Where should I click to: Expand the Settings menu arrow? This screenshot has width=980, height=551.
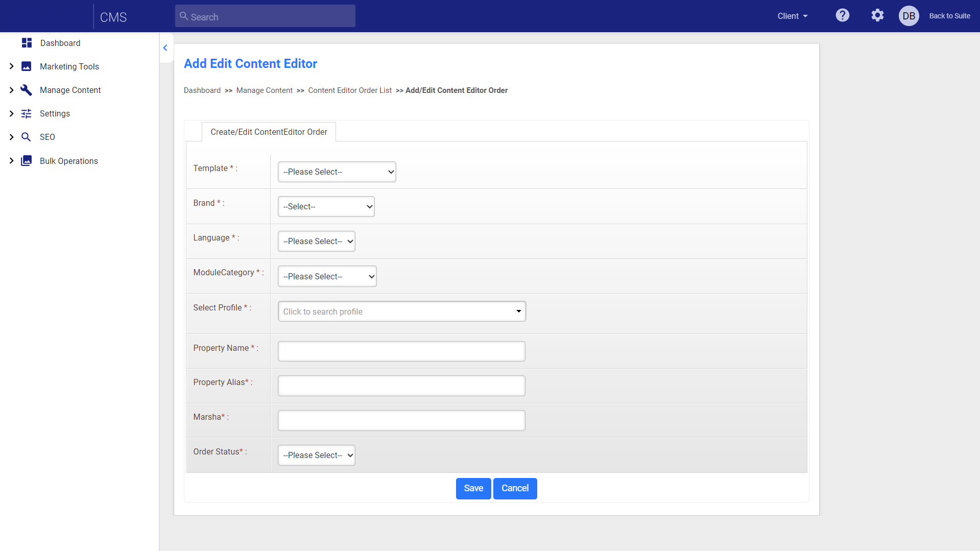click(x=11, y=113)
